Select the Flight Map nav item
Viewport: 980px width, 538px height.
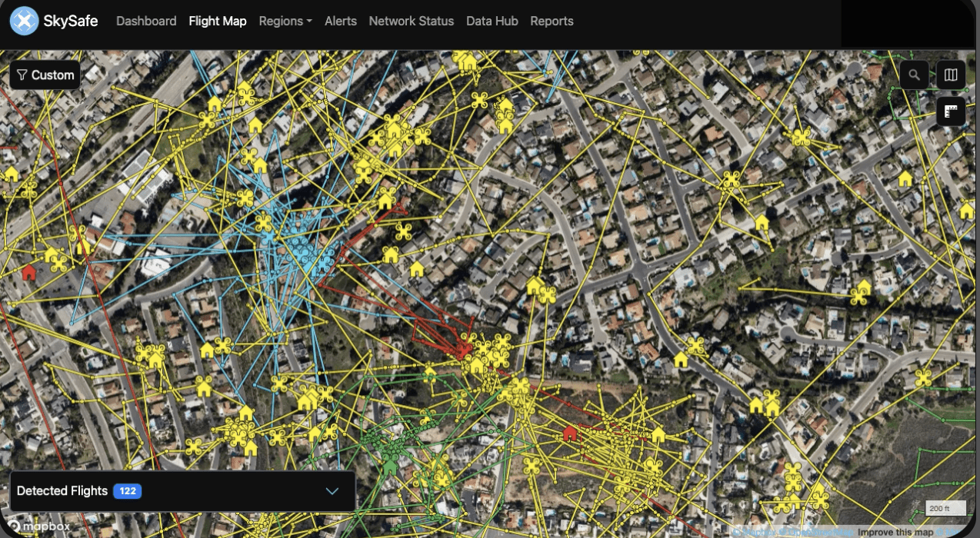click(x=218, y=21)
